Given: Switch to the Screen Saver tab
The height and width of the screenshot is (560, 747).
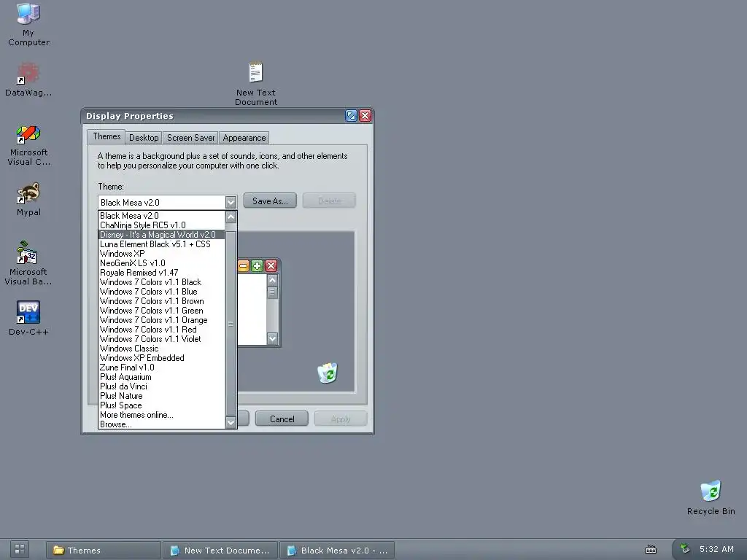Looking at the screenshot, I should [x=190, y=138].
